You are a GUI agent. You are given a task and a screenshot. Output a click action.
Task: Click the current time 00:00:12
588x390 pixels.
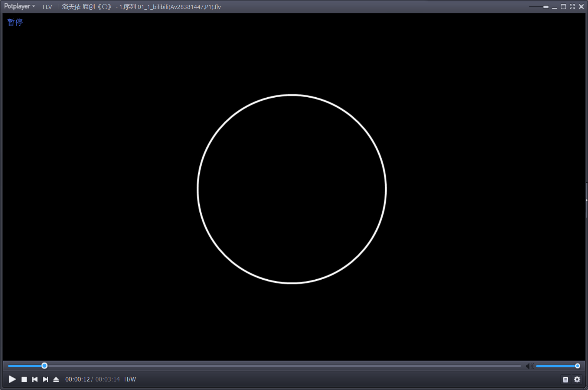pos(78,379)
